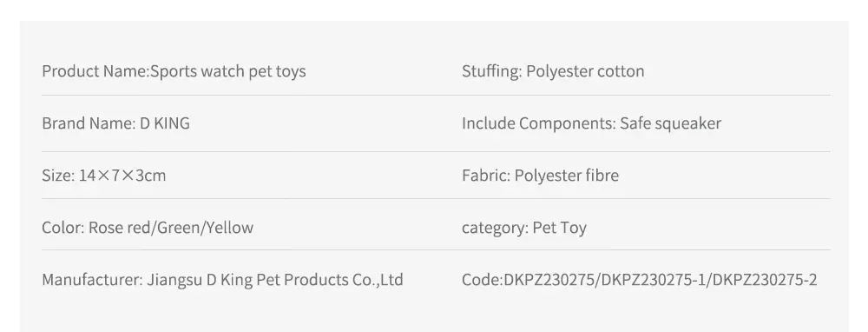Click the Product Name Sports watch pet toys text
Screen dimensions: 868x332
[174, 71]
